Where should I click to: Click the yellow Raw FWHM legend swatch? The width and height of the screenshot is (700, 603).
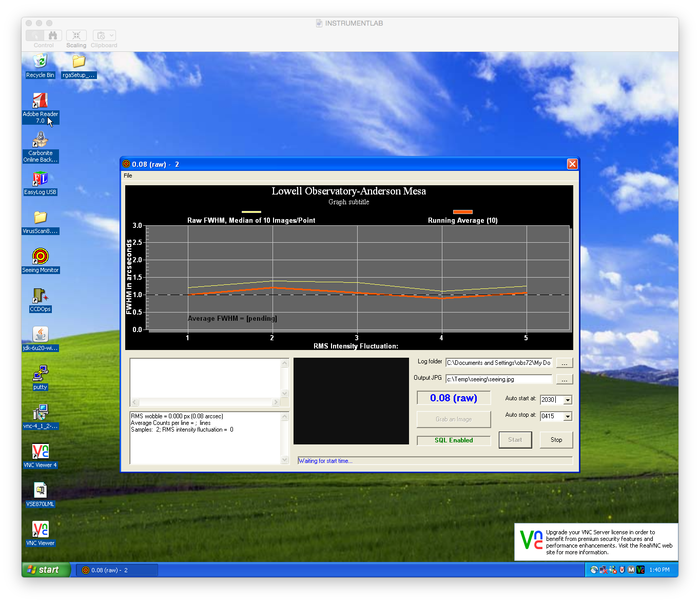coord(251,211)
